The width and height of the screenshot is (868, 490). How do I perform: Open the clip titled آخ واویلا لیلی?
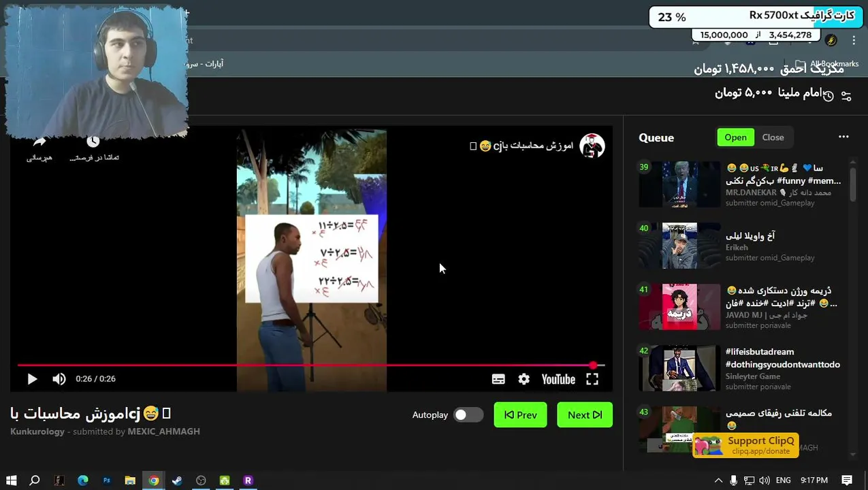click(750, 236)
